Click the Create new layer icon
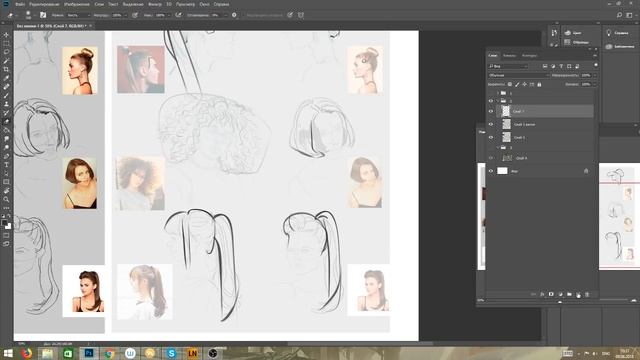Image resolution: width=640 pixels, height=360 pixels. pos(578,295)
